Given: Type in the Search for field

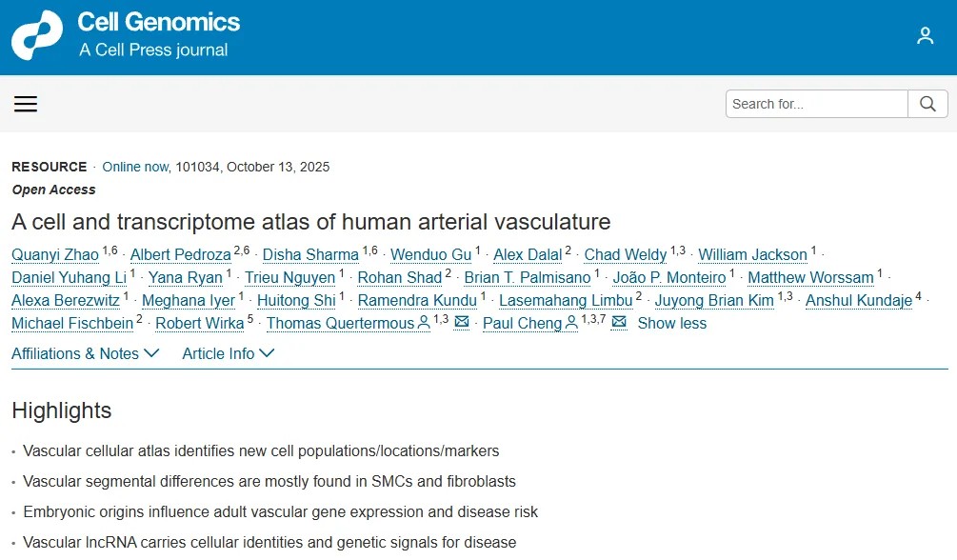Looking at the screenshot, I should pos(816,104).
